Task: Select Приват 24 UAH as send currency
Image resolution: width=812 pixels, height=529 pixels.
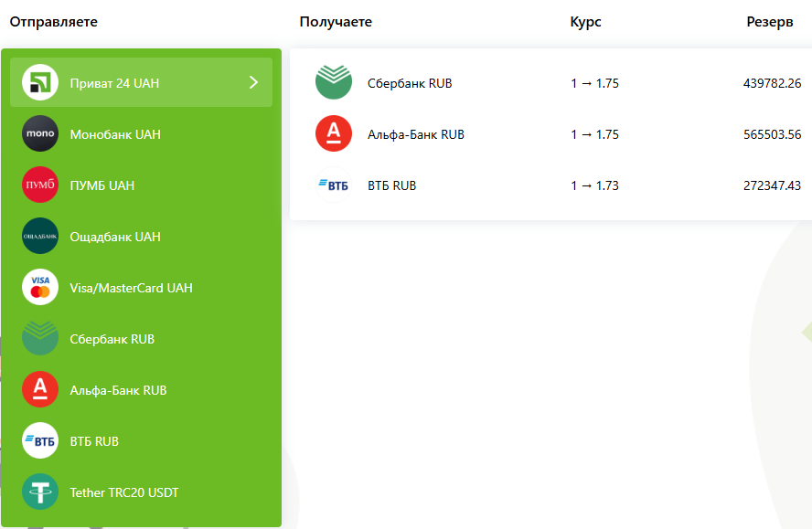Action: [x=141, y=82]
